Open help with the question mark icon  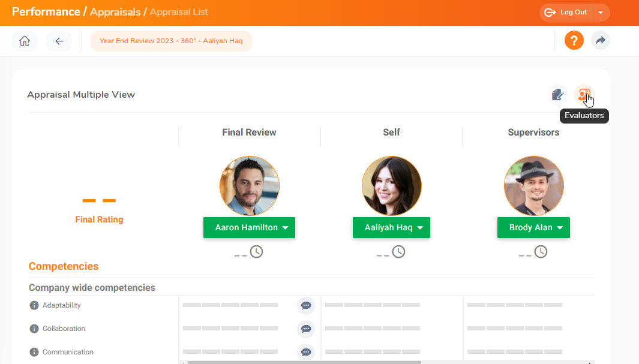[574, 41]
